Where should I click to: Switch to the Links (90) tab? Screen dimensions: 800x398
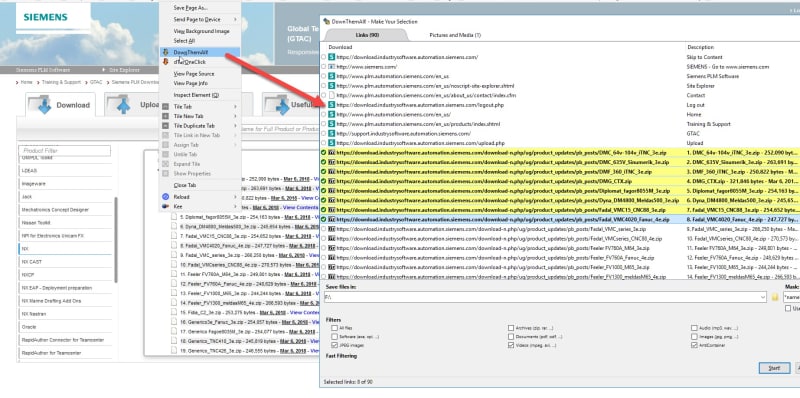(x=366, y=35)
